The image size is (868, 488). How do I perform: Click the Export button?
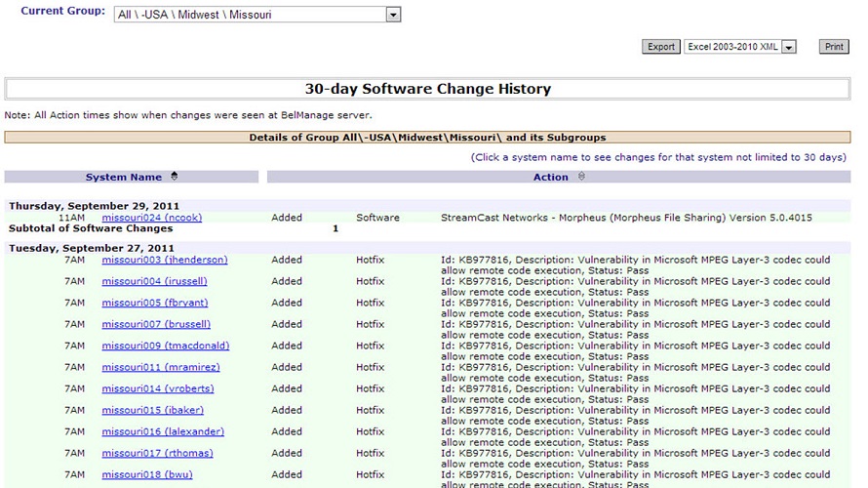coord(660,47)
